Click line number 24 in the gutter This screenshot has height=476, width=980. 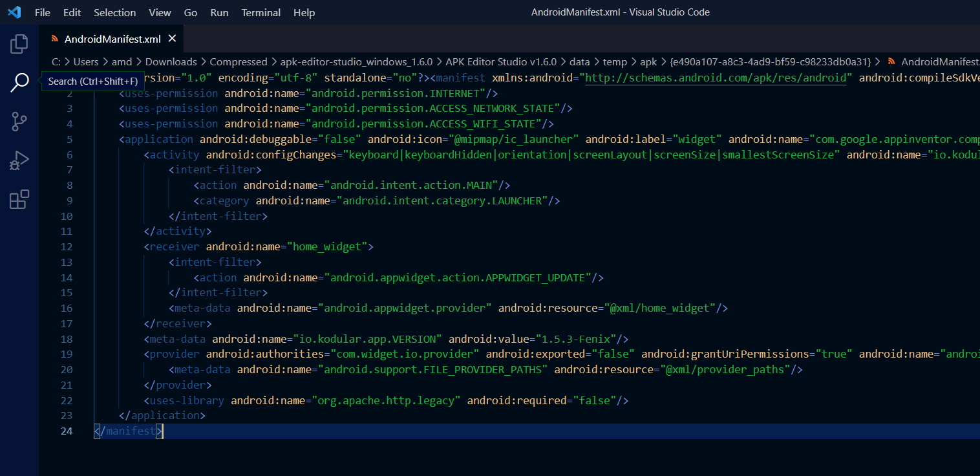coord(67,431)
